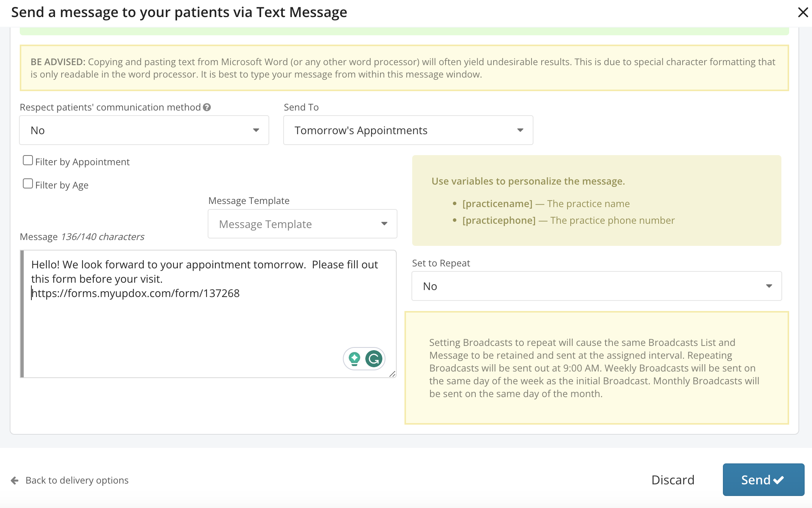Viewport: 812px width, 508px height.
Task: Open the Message Template dropdown
Action: point(302,224)
